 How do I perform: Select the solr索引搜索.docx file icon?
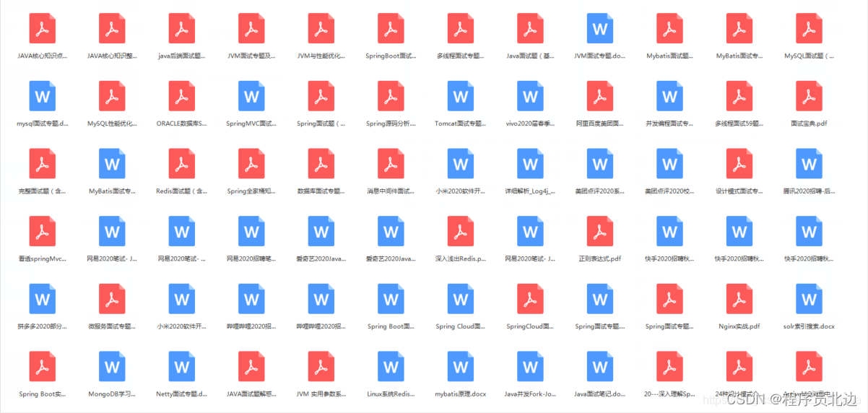[810, 298]
